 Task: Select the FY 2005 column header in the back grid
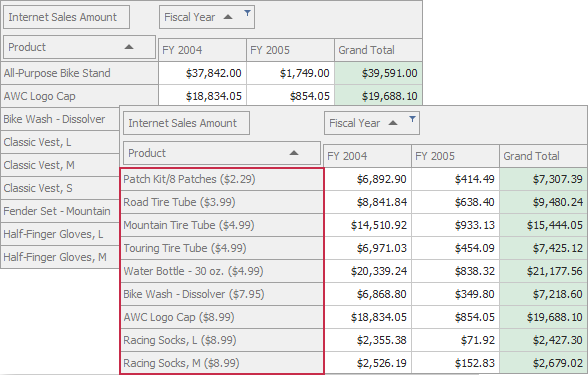point(291,50)
